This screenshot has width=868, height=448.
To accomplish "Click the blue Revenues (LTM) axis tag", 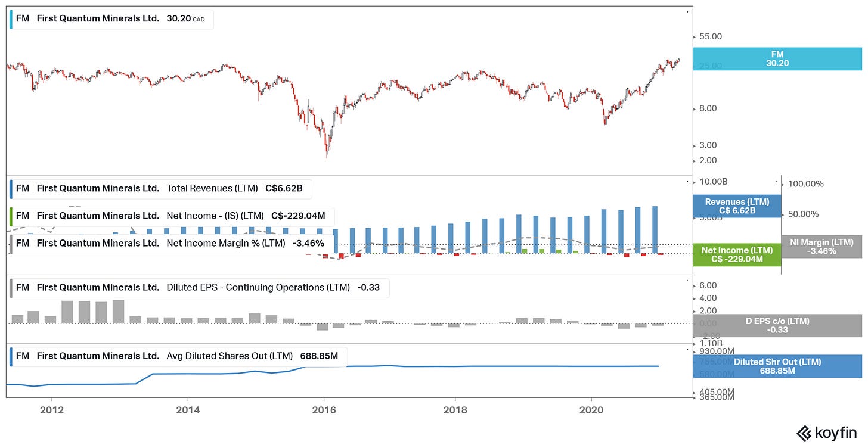I will pos(737,206).
